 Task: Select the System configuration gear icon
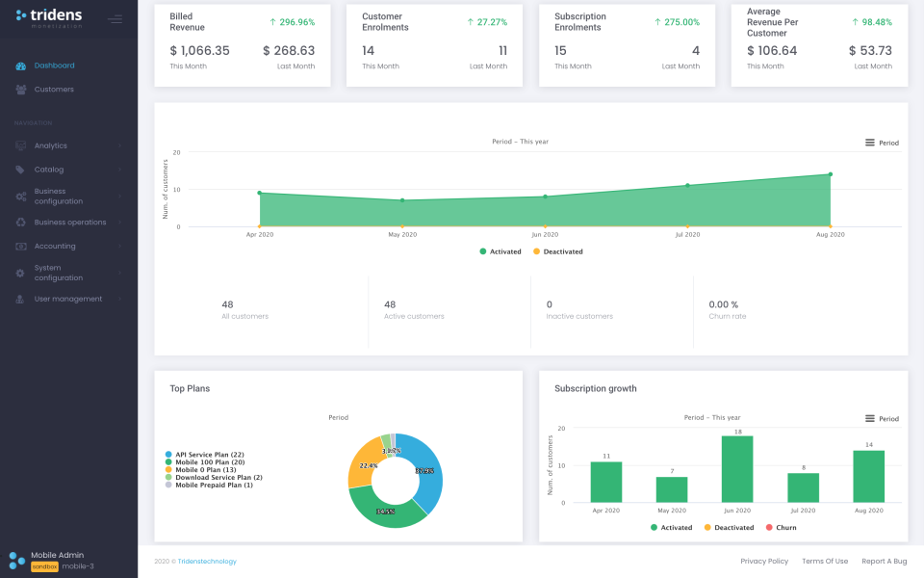19,273
